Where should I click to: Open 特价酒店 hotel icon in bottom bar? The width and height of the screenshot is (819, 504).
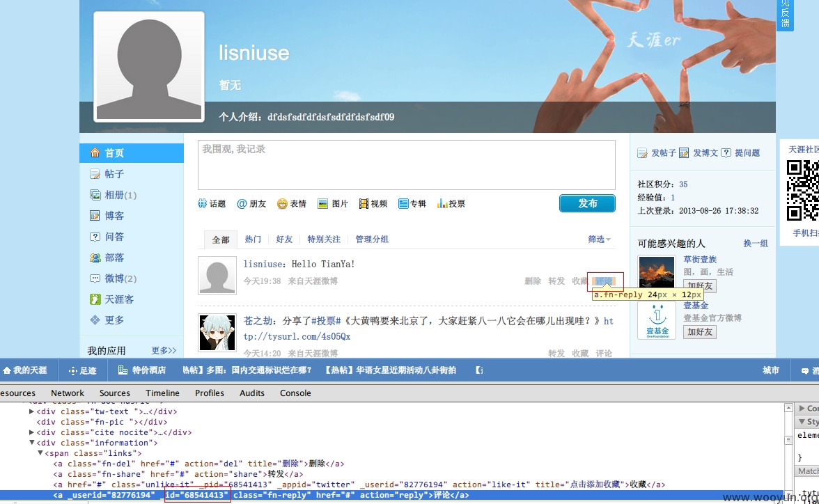tap(123, 370)
